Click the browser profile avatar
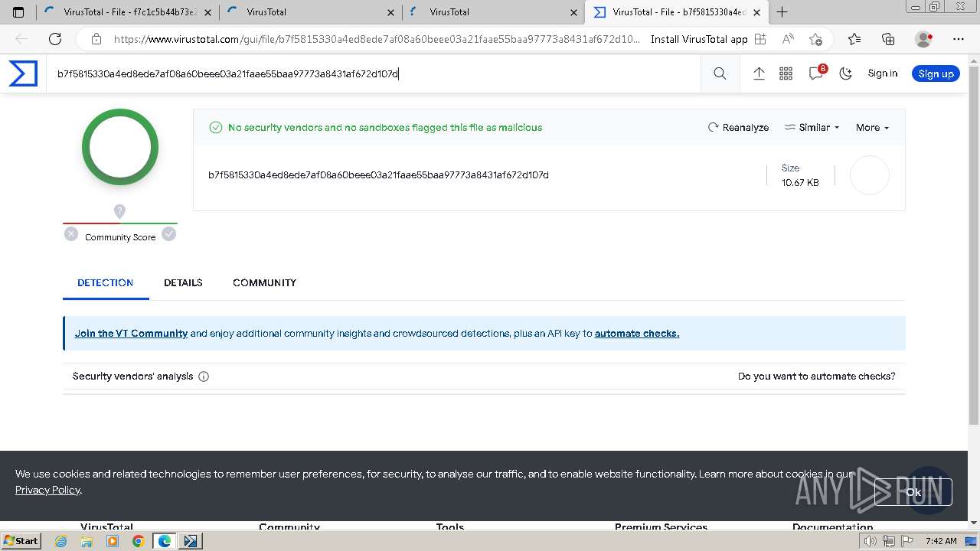The image size is (980, 551). point(924,39)
